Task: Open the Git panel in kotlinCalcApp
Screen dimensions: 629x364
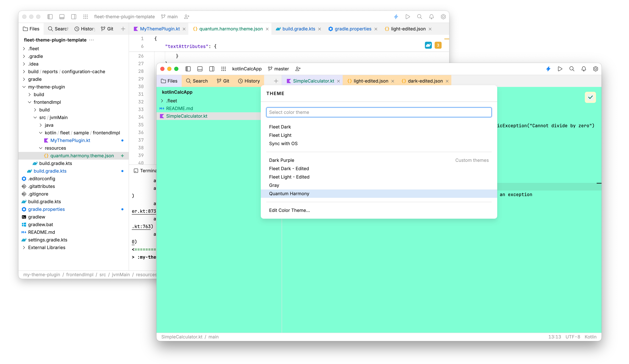Action: [x=223, y=81]
